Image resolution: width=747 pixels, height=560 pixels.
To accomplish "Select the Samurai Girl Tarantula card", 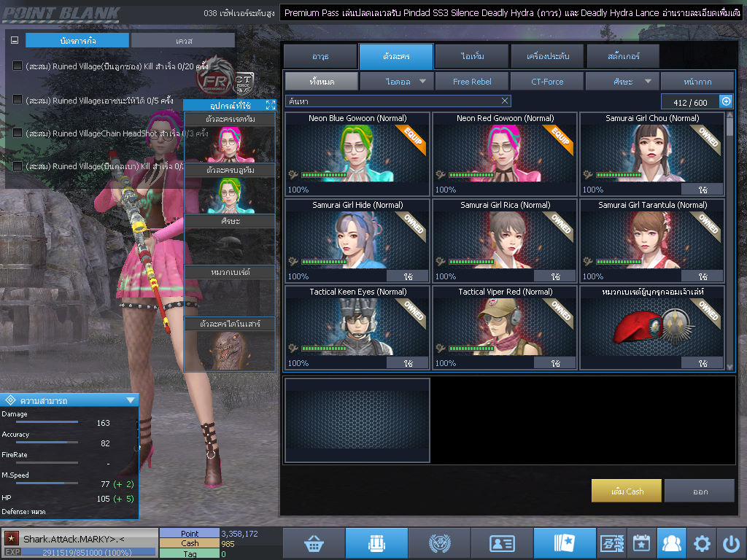I will tap(652, 241).
